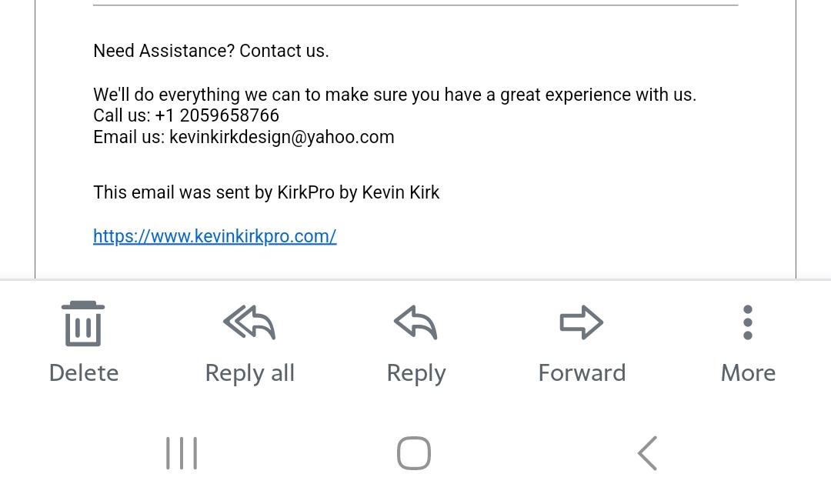
Task: Choose the "Forward" text label
Action: 582,373
